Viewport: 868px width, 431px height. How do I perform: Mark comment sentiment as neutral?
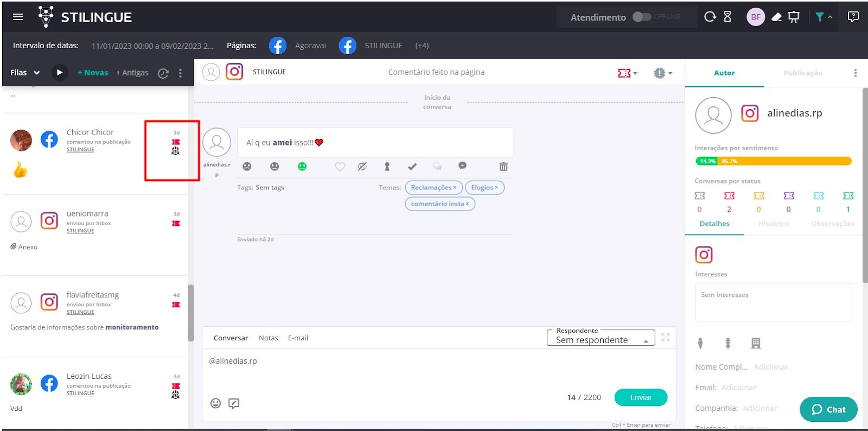tap(275, 167)
